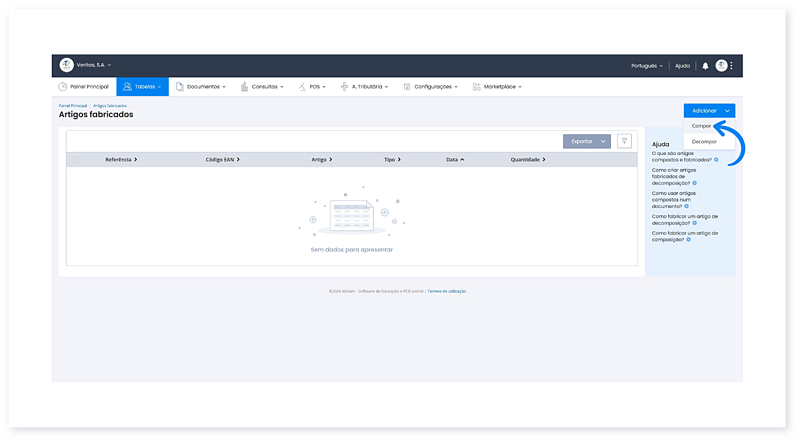Open the user profile avatar

(721, 65)
